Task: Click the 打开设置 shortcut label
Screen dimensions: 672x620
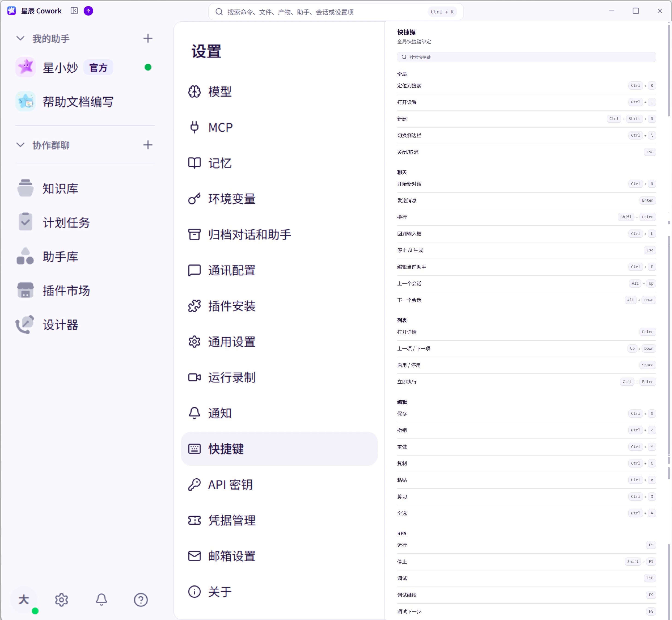Action: [x=407, y=102]
